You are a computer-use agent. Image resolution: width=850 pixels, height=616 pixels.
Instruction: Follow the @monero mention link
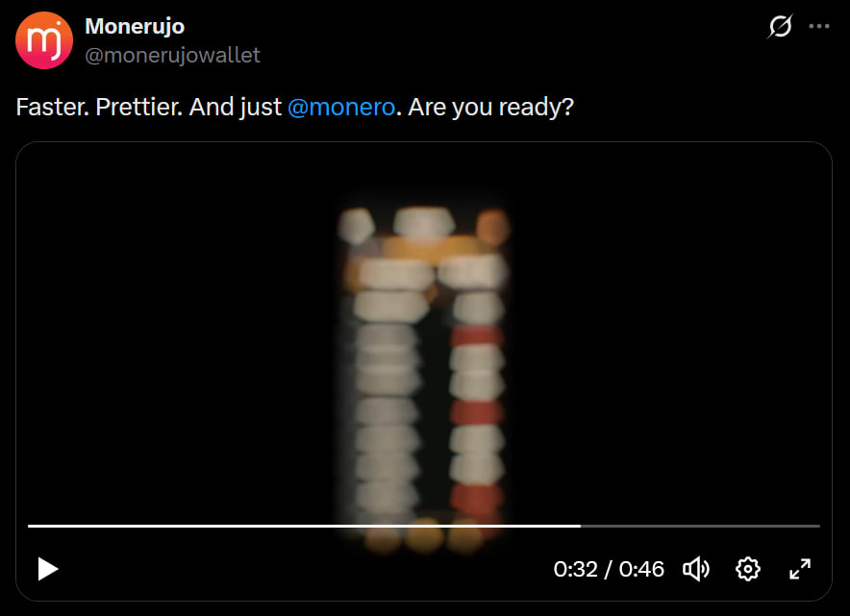click(341, 107)
